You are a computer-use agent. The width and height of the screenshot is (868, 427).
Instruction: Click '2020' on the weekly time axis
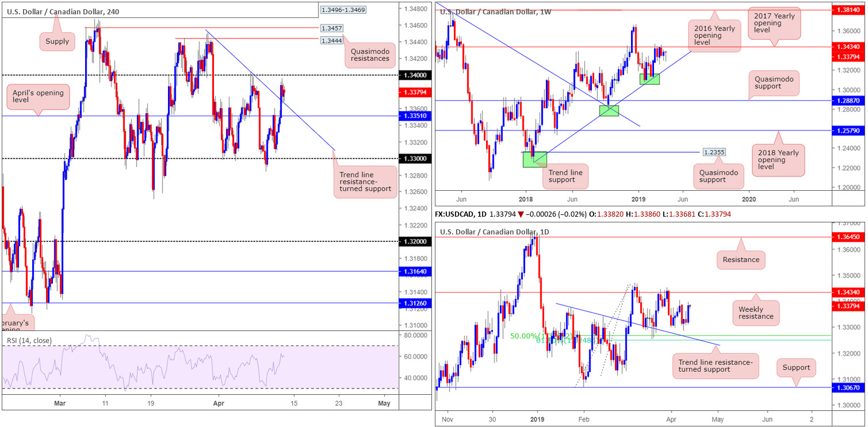[748, 198]
